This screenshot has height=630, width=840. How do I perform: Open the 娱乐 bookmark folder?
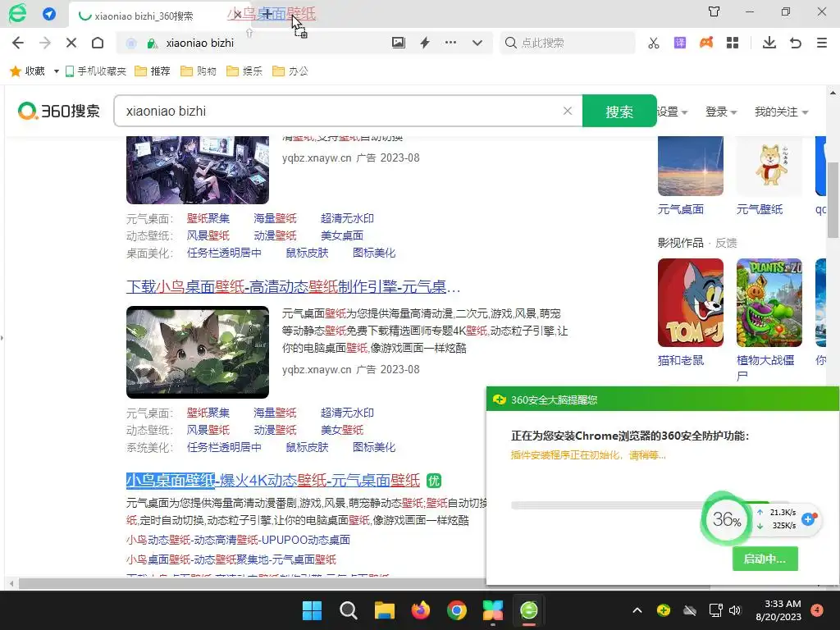[244, 71]
